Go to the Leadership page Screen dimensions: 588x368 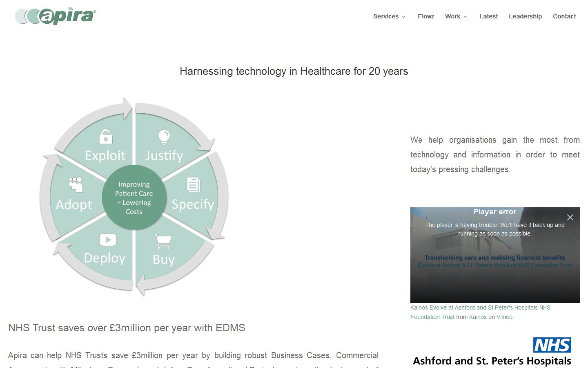coord(525,16)
